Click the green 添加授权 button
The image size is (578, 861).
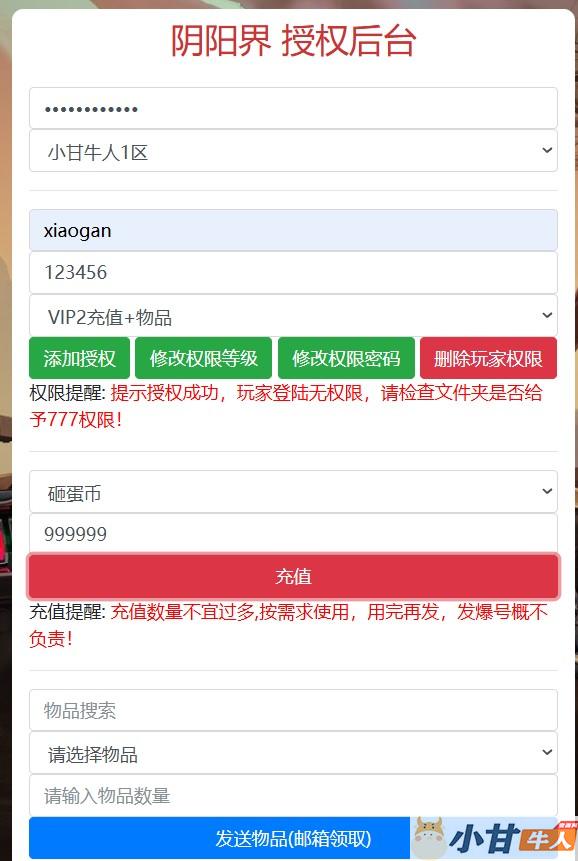coord(80,358)
